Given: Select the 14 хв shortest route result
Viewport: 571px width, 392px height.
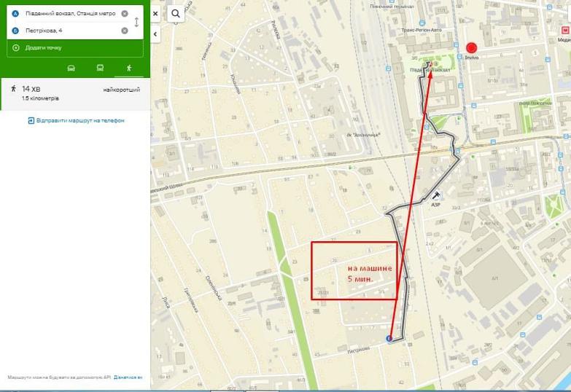Looking at the screenshot, I should click(75, 94).
